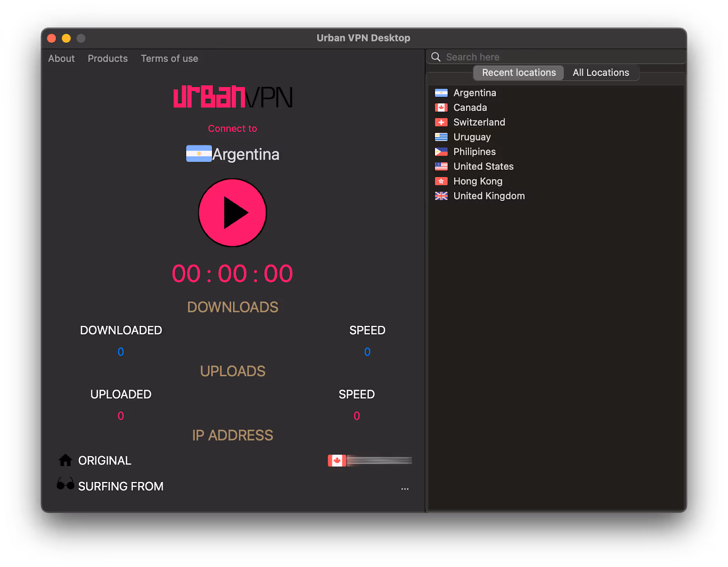Open the About menu
The width and height of the screenshot is (728, 567).
point(61,59)
